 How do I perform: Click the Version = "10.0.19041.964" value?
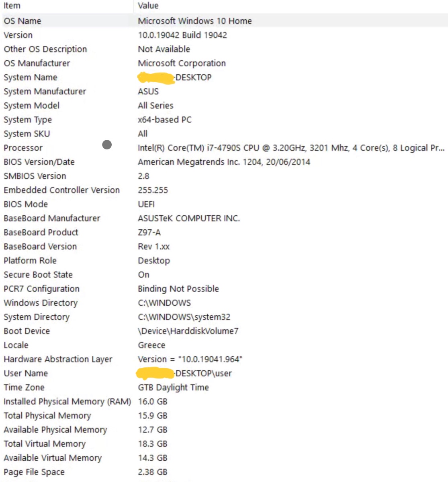coord(190,359)
